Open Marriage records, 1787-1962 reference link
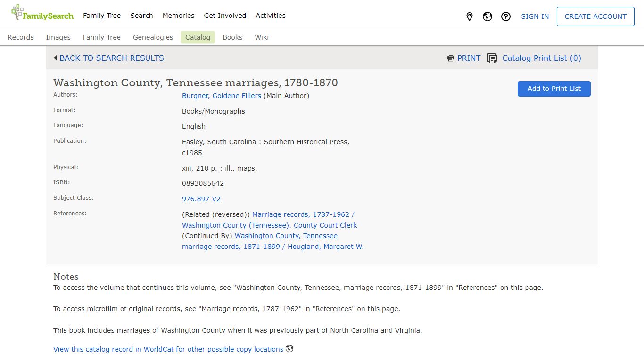This screenshot has width=644, height=362. click(270, 220)
